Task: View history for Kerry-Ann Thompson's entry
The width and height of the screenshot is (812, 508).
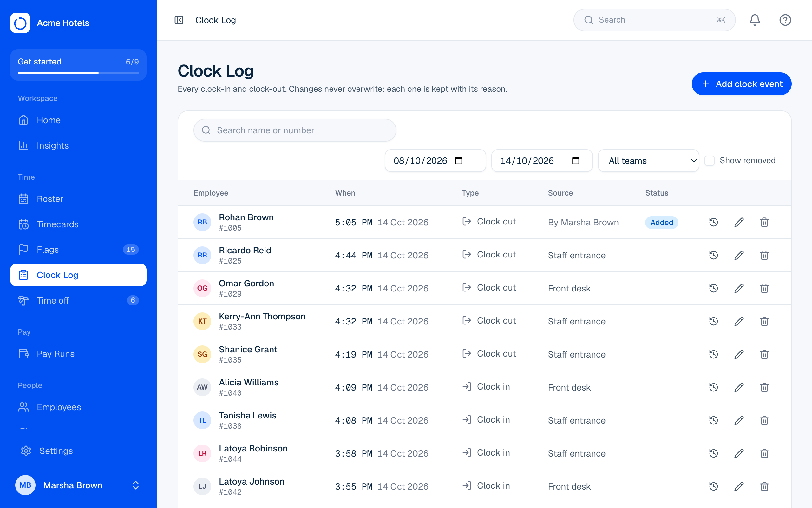Action: coord(713,321)
